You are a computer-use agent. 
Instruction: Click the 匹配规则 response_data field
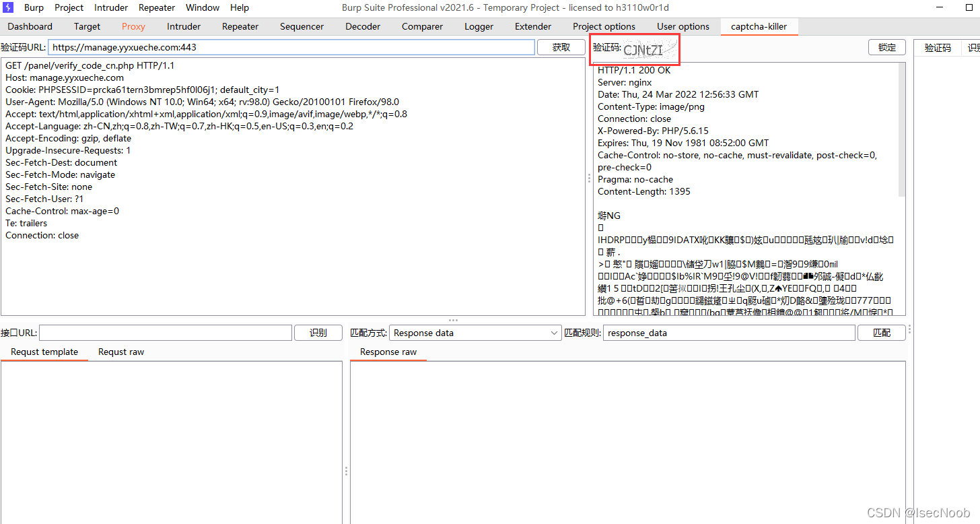pyautogui.click(x=730, y=333)
